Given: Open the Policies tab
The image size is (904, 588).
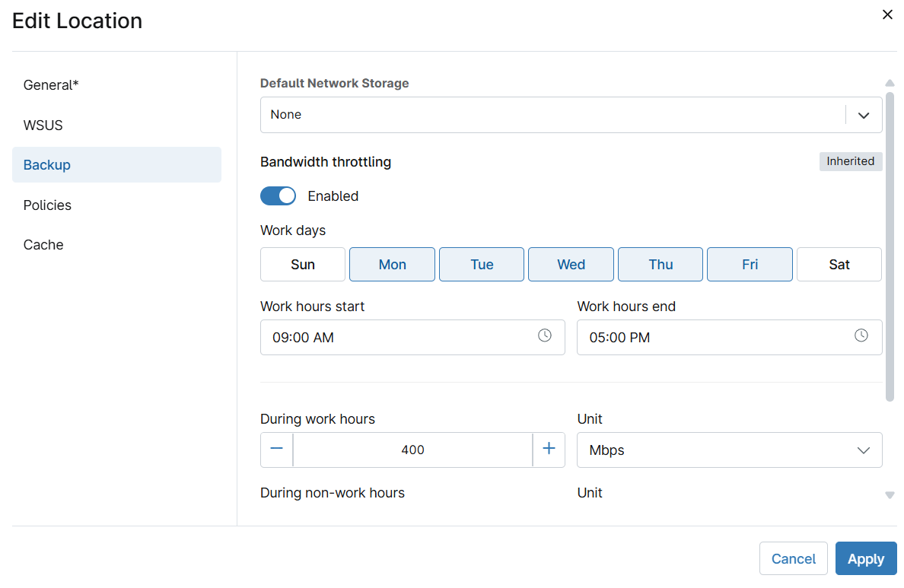Looking at the screenshot, I should (x=47, y=205).
